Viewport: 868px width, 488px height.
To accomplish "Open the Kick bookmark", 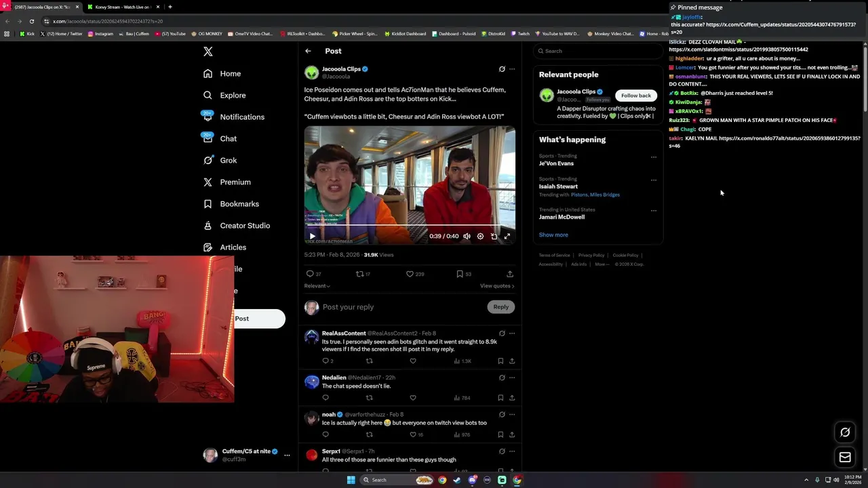I will tap(27, 34).
